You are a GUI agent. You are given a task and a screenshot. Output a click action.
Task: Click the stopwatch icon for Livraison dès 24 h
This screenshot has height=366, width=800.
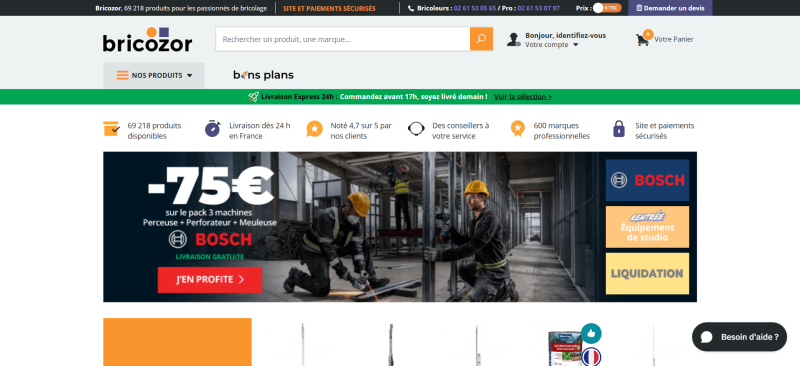(212, 129)
